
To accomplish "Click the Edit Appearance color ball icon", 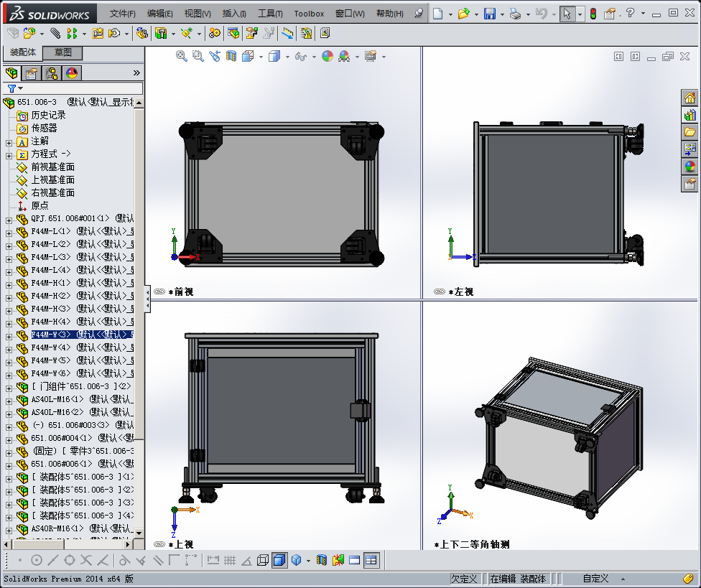I will pyautogui.click(x=328, y=56).
